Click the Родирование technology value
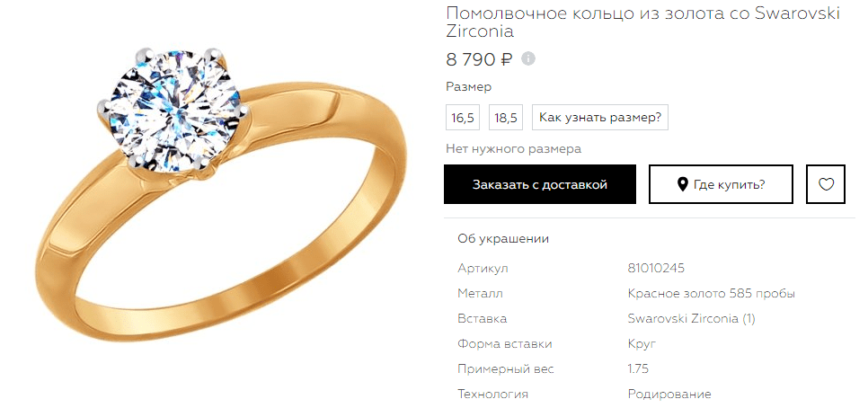This screenshot has width=868, height=408. pyautogui.click(x=669, y=395)
